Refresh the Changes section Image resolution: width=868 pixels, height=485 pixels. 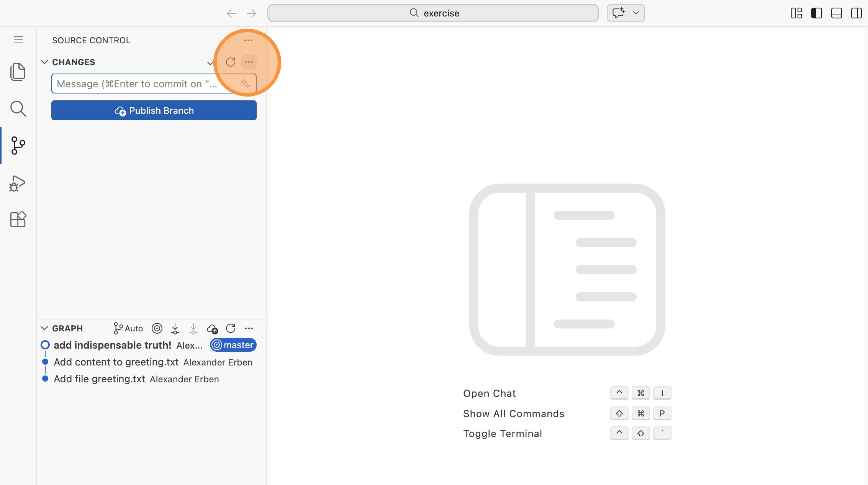[x=231, y=62]
